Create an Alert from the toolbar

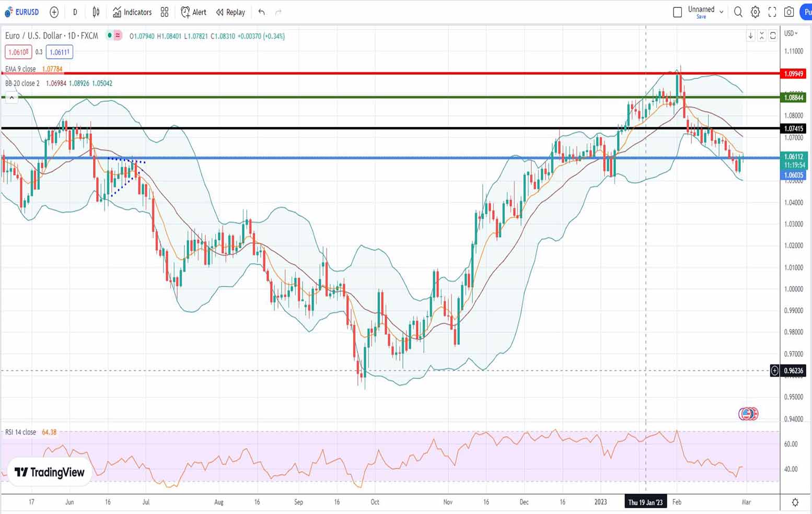[193, 12]
